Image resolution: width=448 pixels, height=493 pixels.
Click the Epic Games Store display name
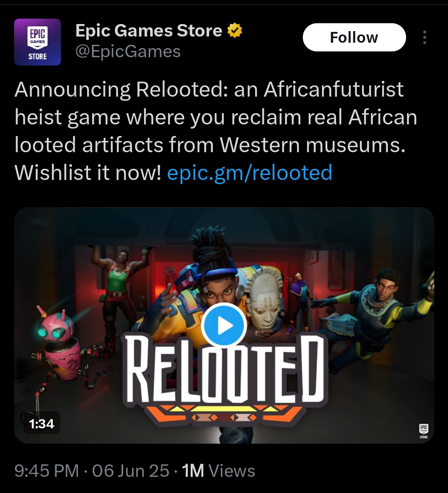[x=149, y=31]
